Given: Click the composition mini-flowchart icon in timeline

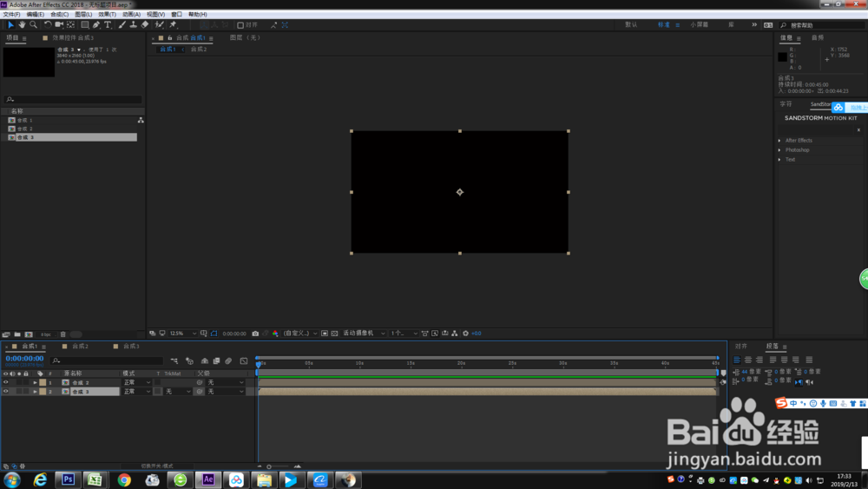Looking at the screenshot, I should click(174, 361).
